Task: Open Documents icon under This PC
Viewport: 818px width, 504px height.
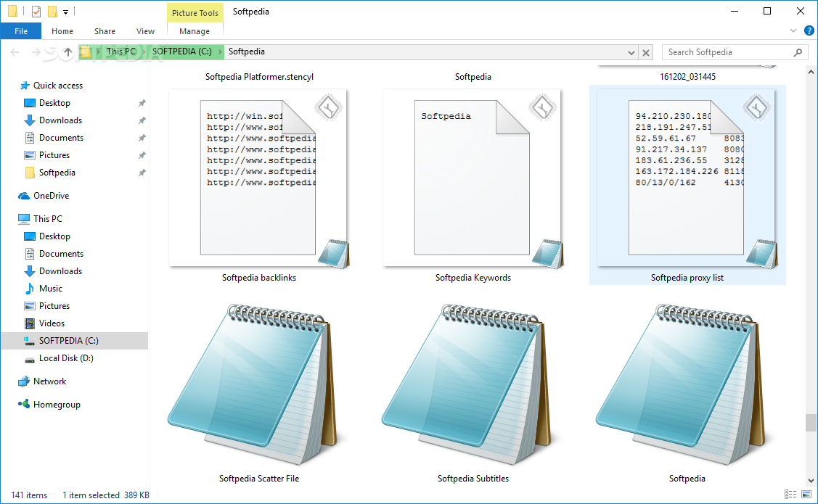Action: pos(30,254)
